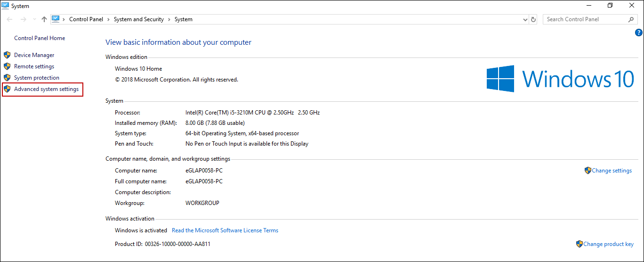Click the Back navigation arrow
This screenshot has width=644, height=262.
click(x=9, y=19)
